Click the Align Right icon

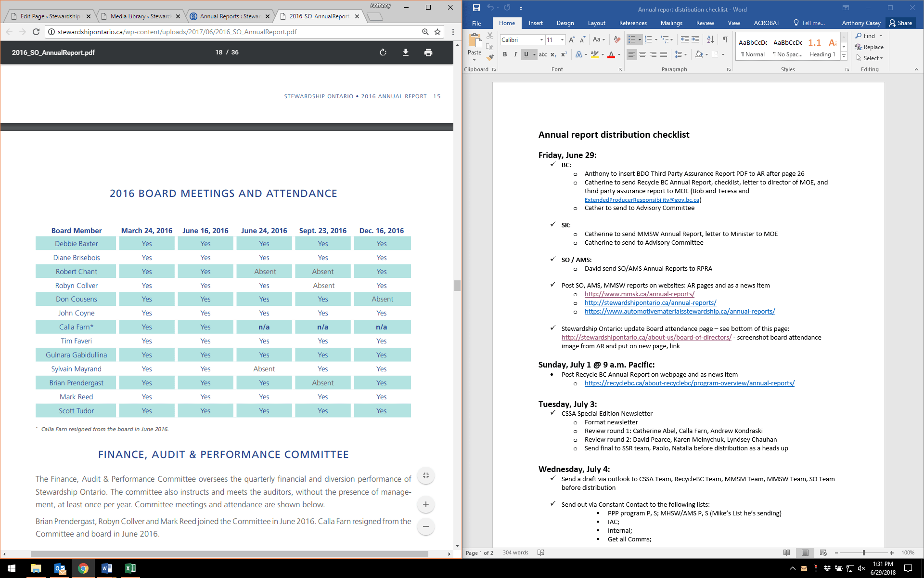pos(653,54)
